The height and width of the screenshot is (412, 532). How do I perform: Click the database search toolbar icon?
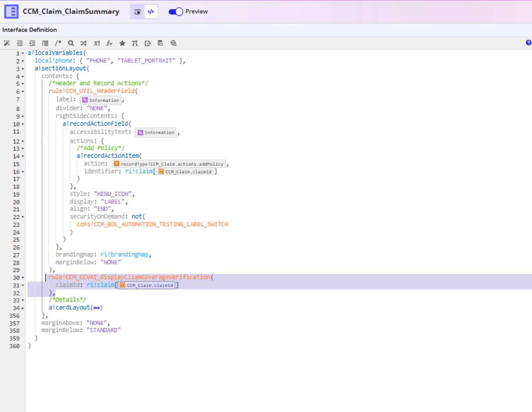click(160, 43)
